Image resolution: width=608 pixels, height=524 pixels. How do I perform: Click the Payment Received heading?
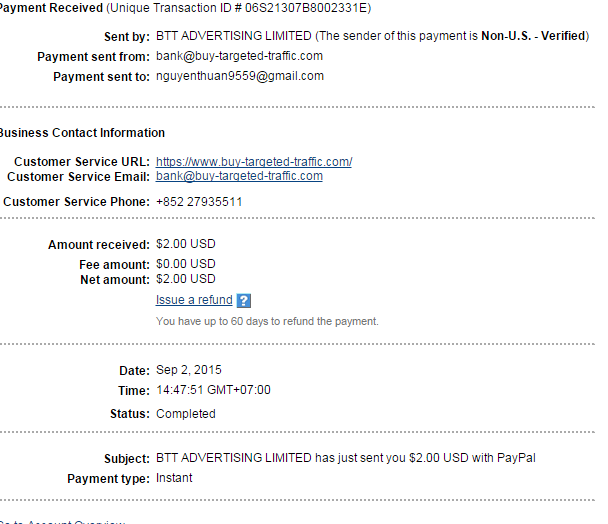(50, 8)
